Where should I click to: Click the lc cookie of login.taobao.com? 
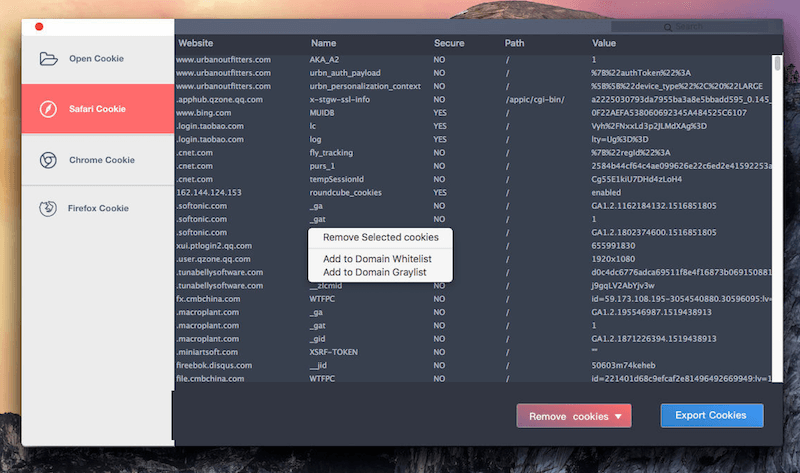tap(313, 126)
